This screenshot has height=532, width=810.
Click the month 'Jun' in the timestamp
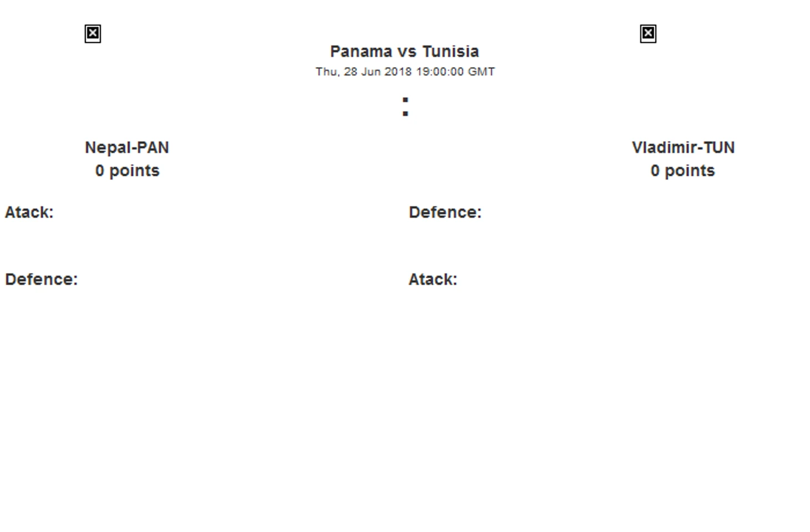pyautogui.click(x=371, y=72)
